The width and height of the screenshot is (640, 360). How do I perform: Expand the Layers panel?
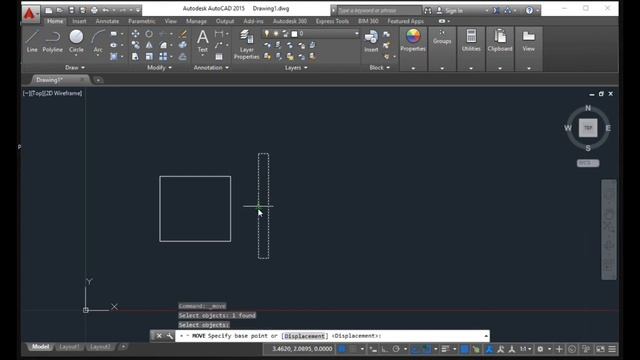(296, 67)
